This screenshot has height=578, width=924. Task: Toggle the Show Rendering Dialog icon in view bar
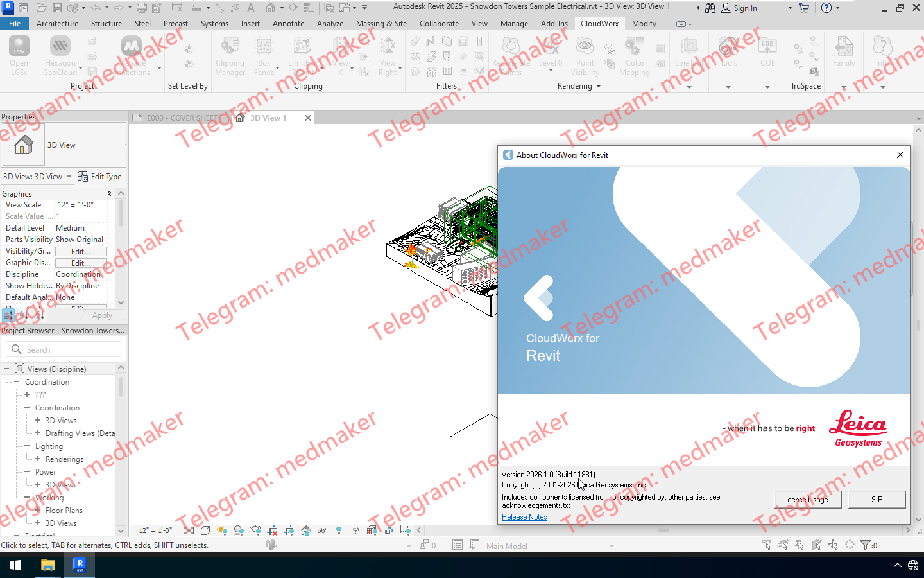pyautogui.click(x=255, y=530)
